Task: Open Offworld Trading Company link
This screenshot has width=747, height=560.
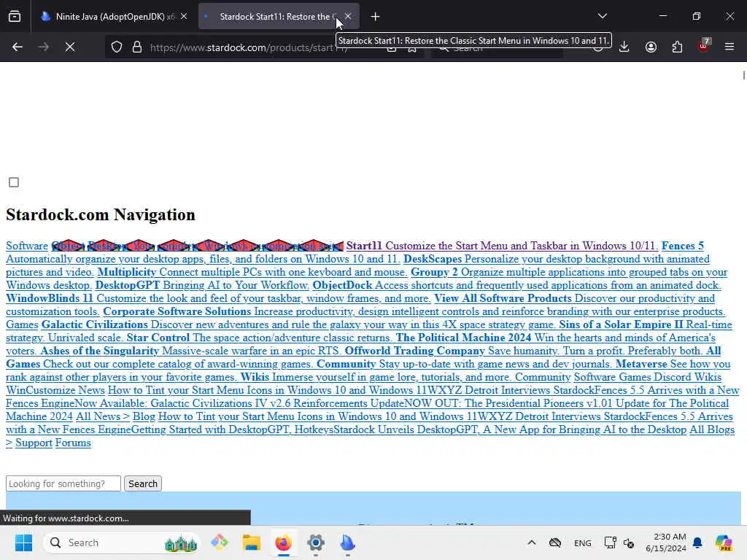Action: point(415,351)
